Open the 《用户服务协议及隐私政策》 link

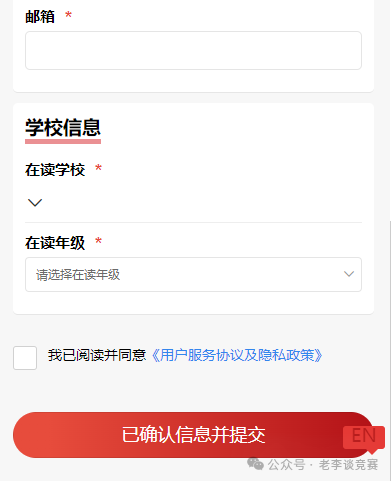click(x=237, y=355)
